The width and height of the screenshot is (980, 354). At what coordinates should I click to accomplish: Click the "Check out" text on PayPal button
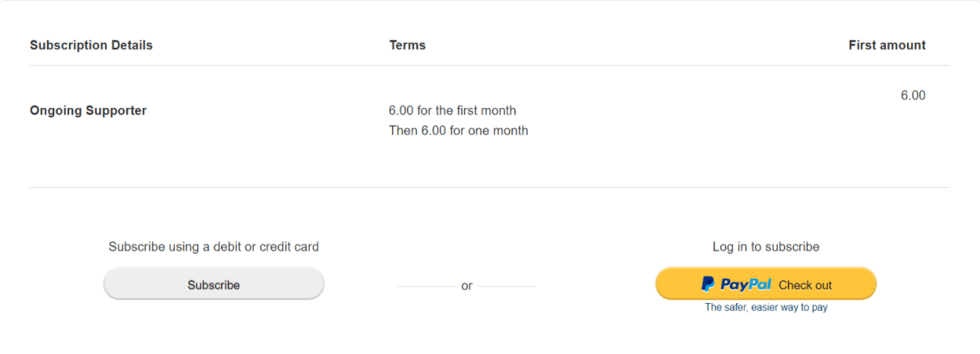(x=805, y=285)
